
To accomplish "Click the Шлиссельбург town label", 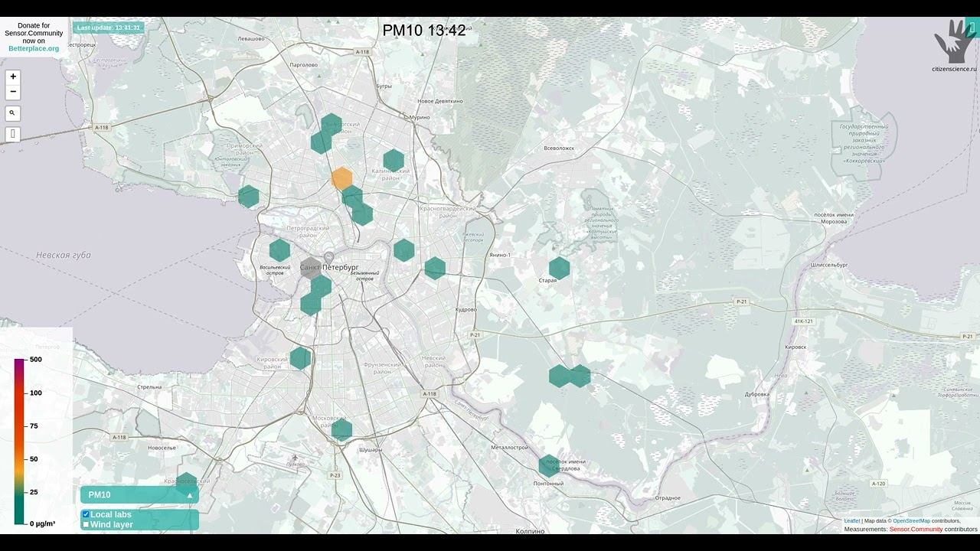I will [x=829, y=265].
